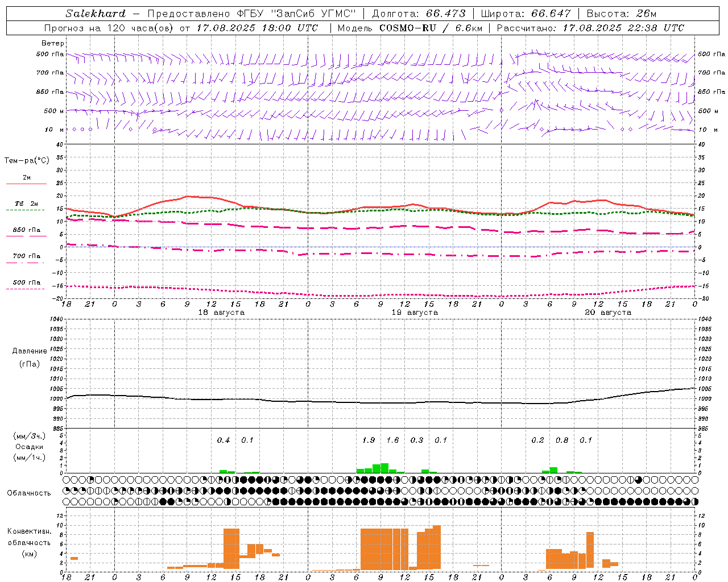Click the "700 гПа" temperature legend entry
728x582 pixels.
click(x=27, y=256)
